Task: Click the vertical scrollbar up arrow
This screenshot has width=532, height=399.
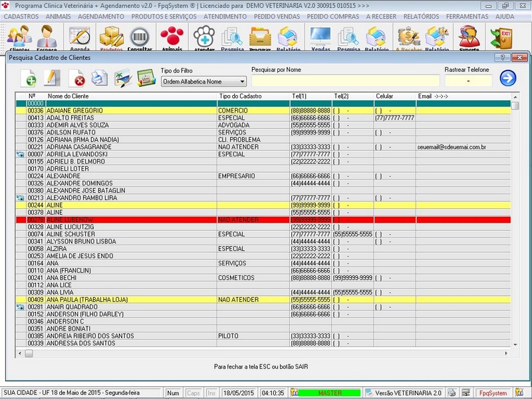Action: tap(515, 97)
